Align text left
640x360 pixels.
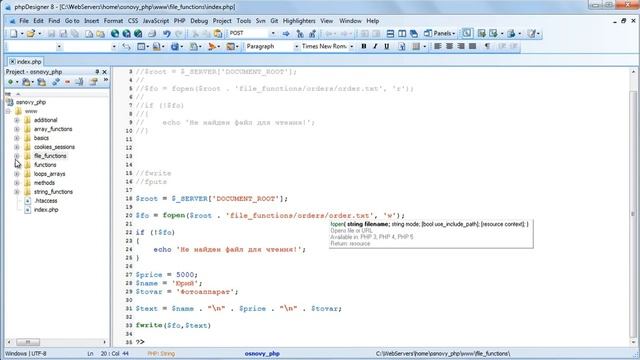tap(438, 47)
